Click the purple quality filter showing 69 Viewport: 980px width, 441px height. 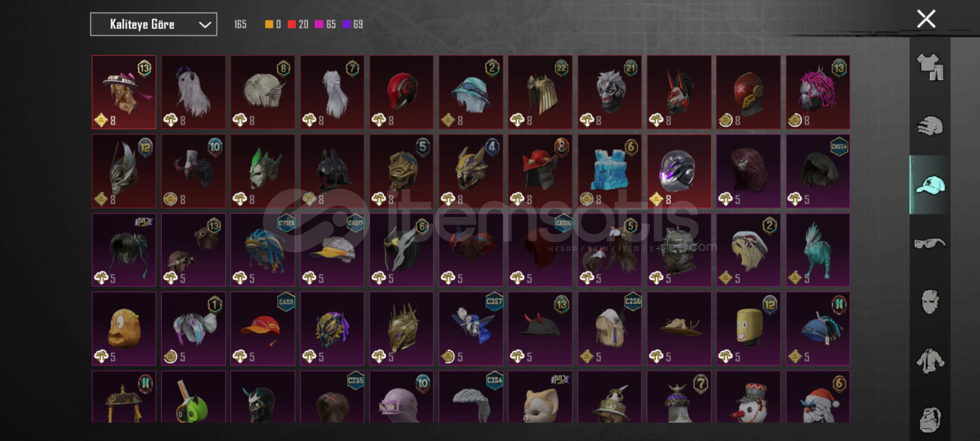click(x=353, y=24)
